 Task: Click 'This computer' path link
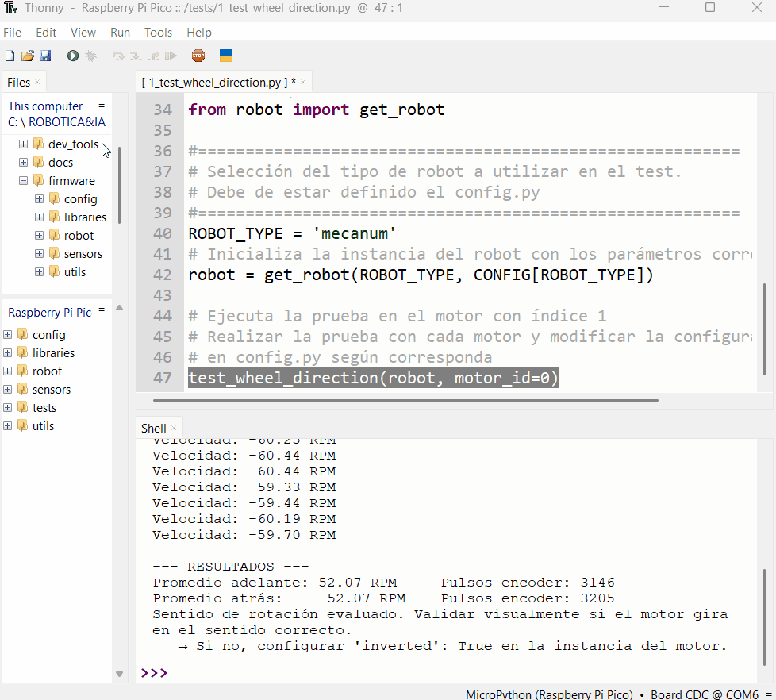click(x=45, y=106)
